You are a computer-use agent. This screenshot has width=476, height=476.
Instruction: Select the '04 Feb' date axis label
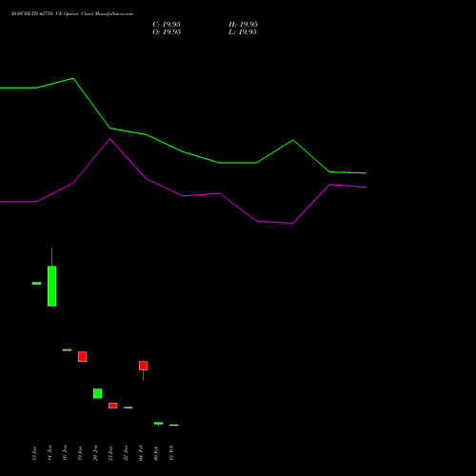click(141, 452)
